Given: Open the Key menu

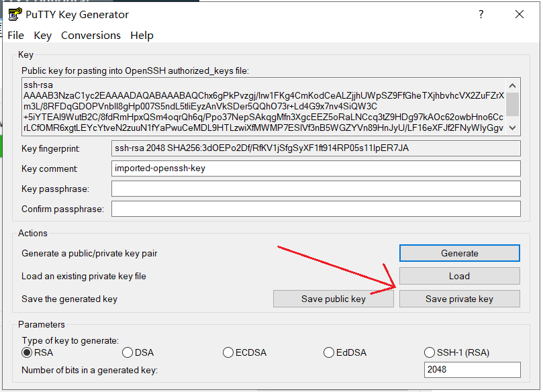Looking at the screenshot, I should click(42, 36).
